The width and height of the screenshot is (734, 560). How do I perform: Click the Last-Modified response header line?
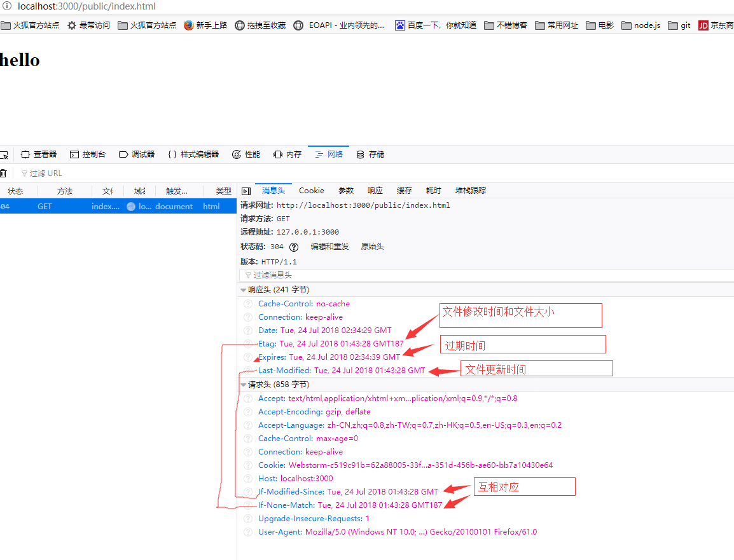coord(342,371)
